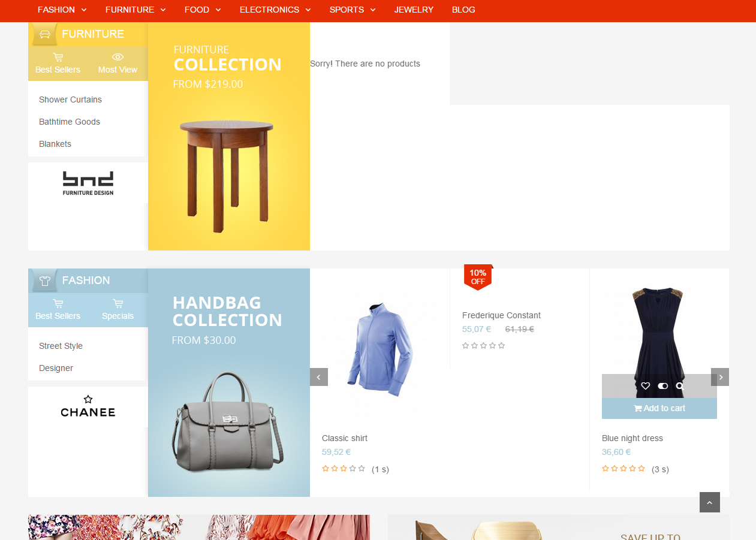Toggle compare for Blue night dress
Image resolution: width=756 pixels, height=540 pixels.
[662, 386]
